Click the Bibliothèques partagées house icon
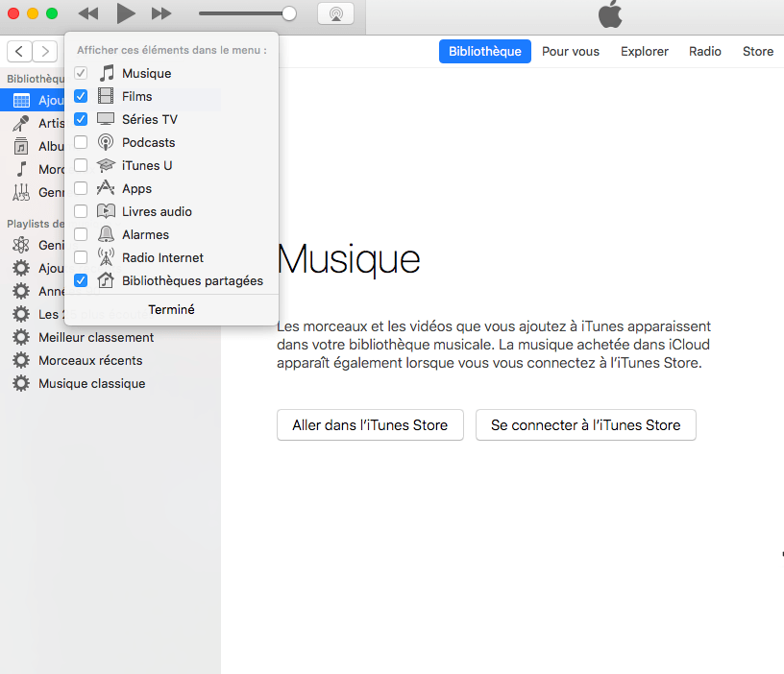The width and height of the screenshot is (784, 674). click(106, 280)
